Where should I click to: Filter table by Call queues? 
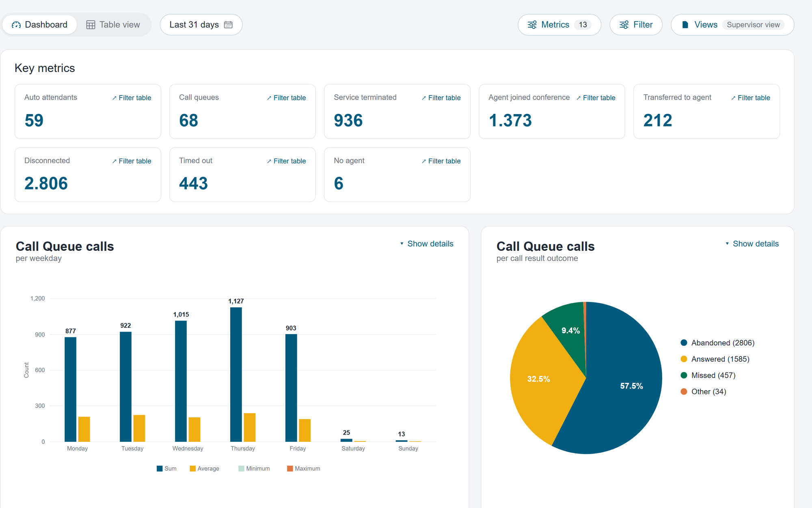(x=286, y=98)
